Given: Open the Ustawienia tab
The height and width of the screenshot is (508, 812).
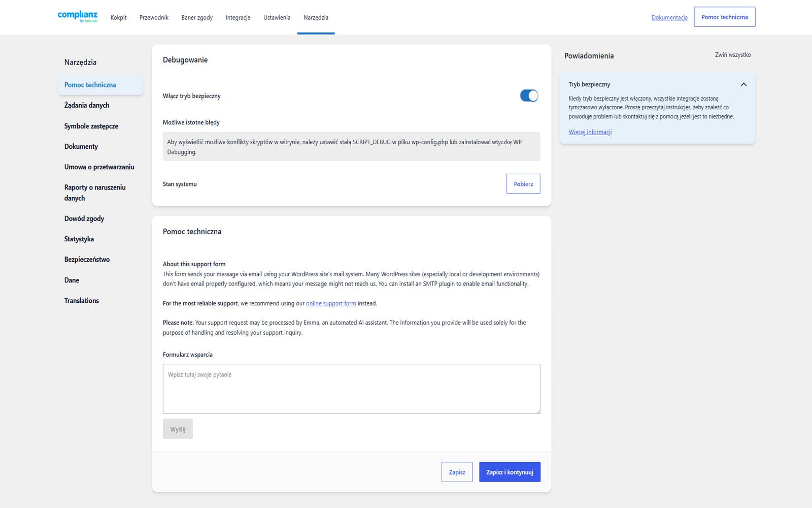Looking at the screenshot, I should (x=277, y=17).
